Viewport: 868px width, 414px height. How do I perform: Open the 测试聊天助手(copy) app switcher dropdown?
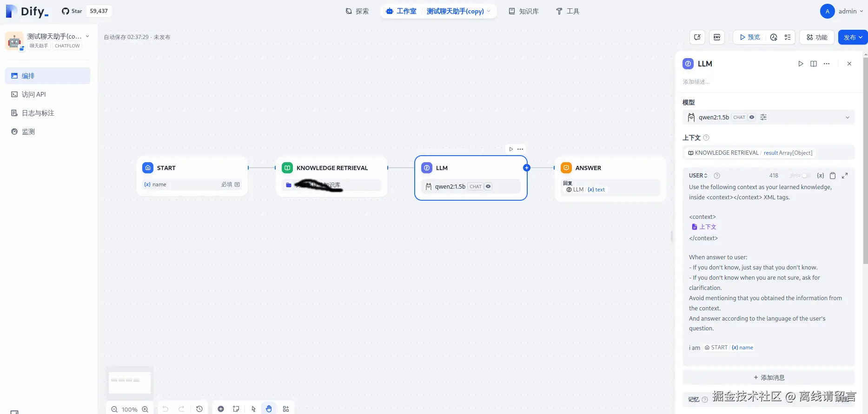(458, 11)
